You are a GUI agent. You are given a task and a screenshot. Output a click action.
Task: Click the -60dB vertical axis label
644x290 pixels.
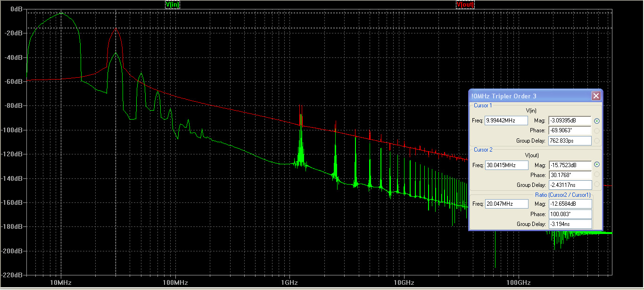point(15,81)
